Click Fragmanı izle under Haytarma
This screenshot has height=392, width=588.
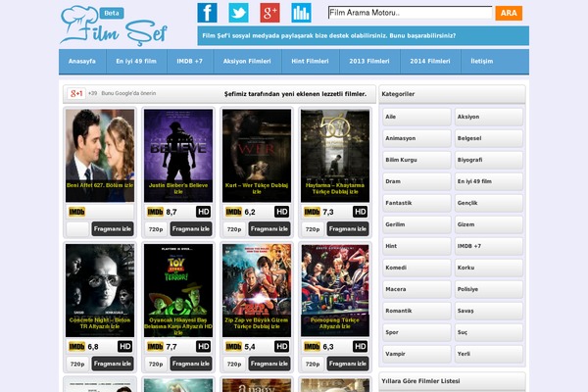coord(348,228)
